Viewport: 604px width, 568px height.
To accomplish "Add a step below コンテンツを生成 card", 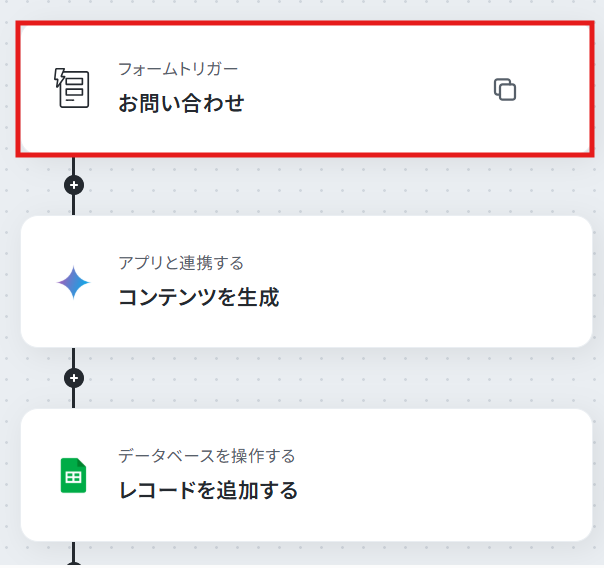I will click(x=74, y=378).
